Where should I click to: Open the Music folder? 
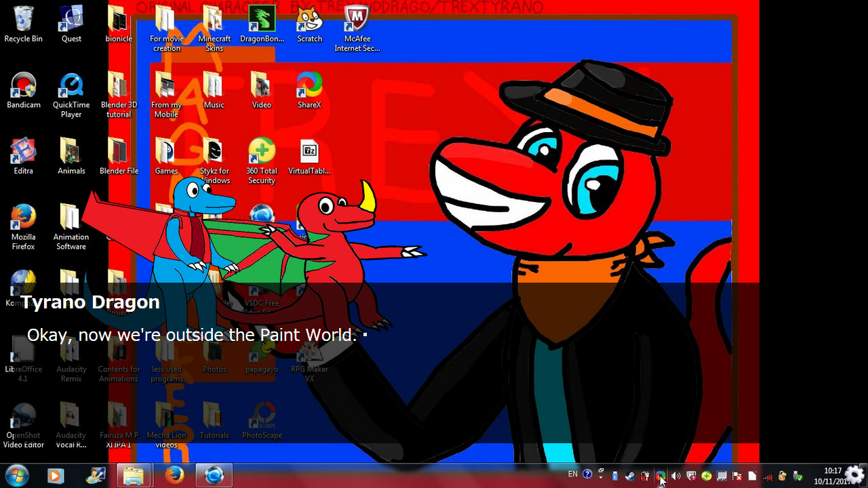coord(214,91)
